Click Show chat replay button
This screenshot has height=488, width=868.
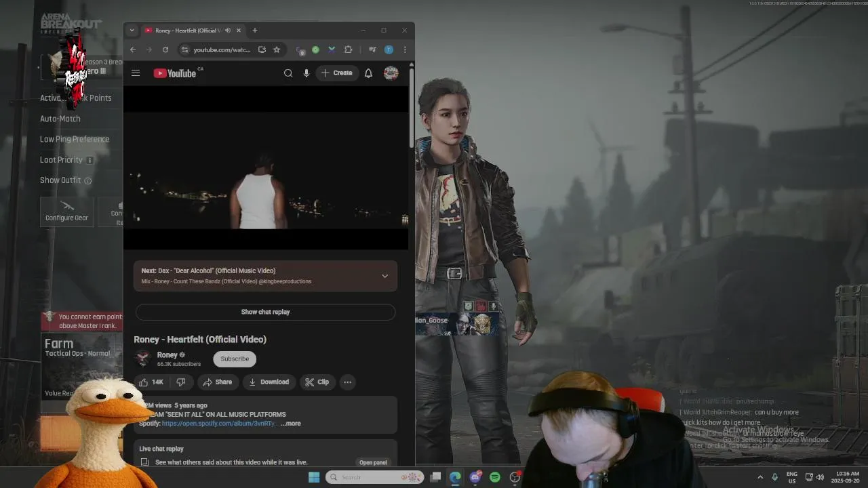coord(265,312)
